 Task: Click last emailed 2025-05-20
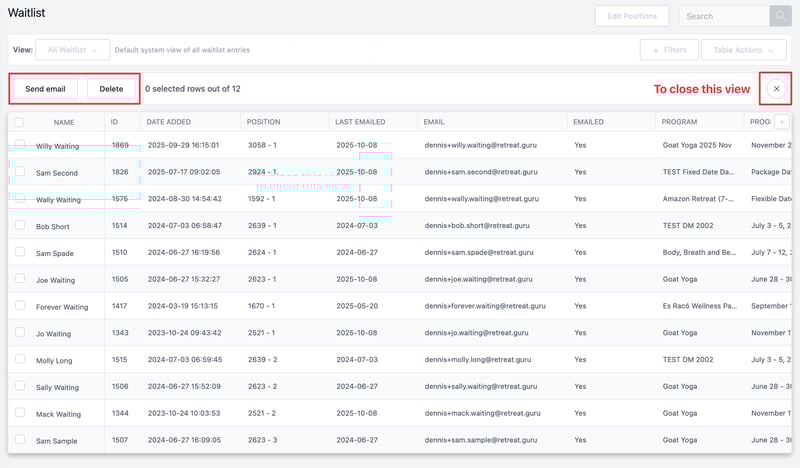(x=357, y=306)
